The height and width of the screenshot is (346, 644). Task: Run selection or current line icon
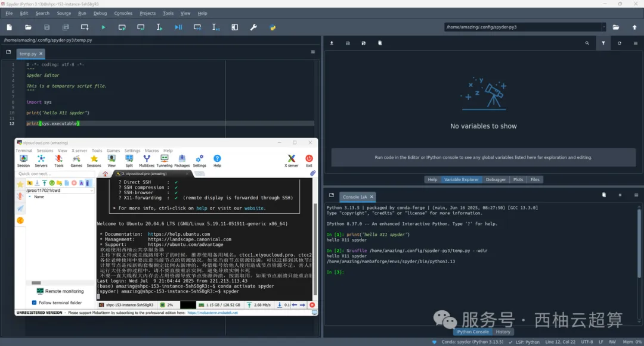tap(159, 27)
